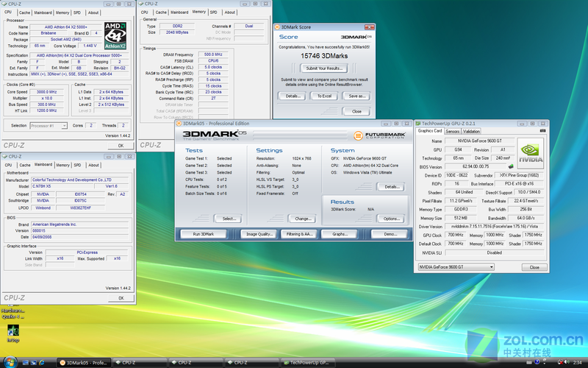
Task: Select Graphics Card tab in GPU-Z
Action: click(430, 131)
